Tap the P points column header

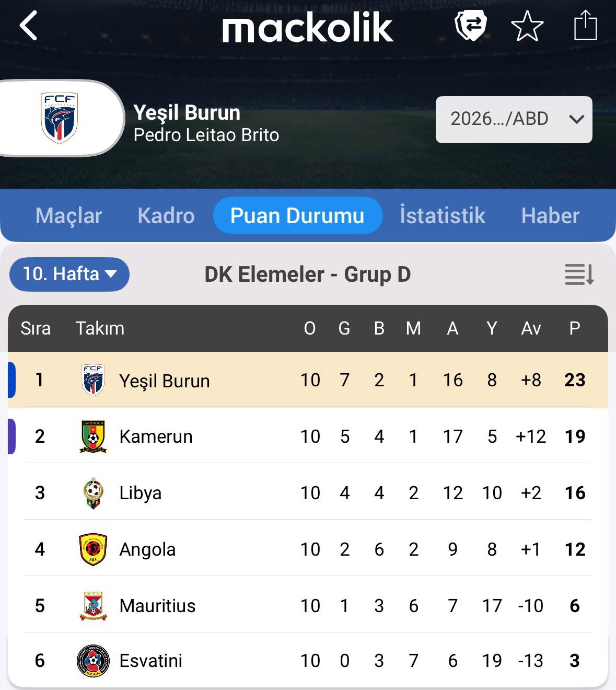point(574,328)
